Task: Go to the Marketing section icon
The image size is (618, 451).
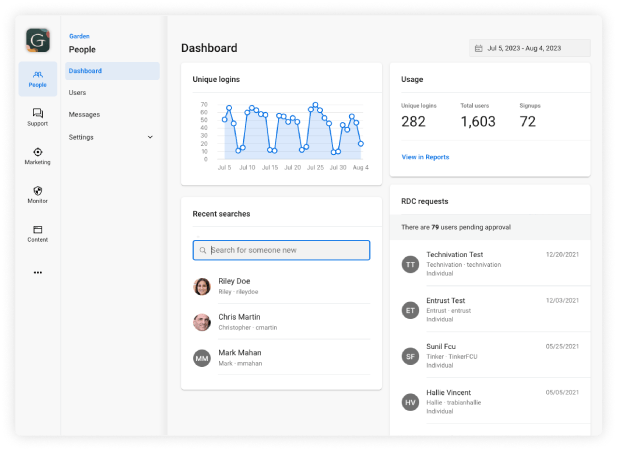Action: [38, 155]
